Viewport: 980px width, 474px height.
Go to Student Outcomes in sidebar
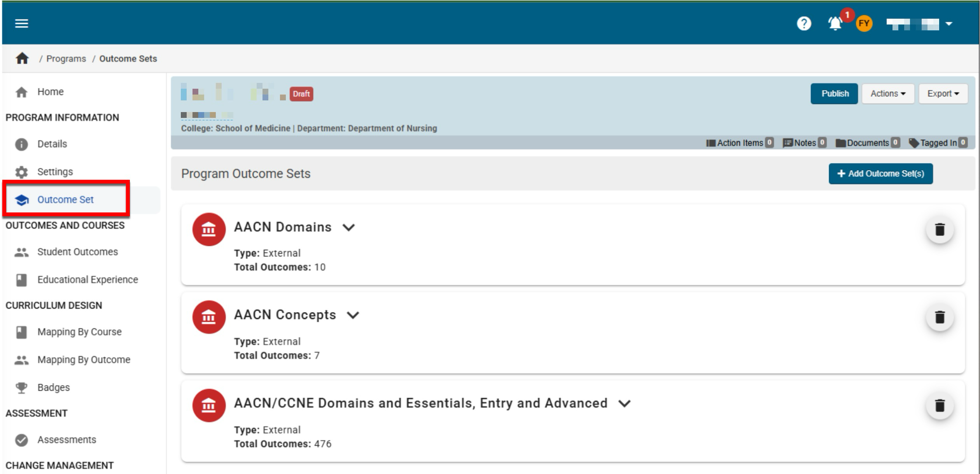coord(77,252)
